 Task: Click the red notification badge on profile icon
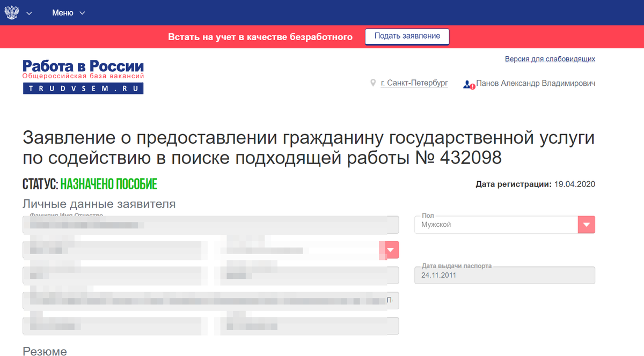click(472, 86)
